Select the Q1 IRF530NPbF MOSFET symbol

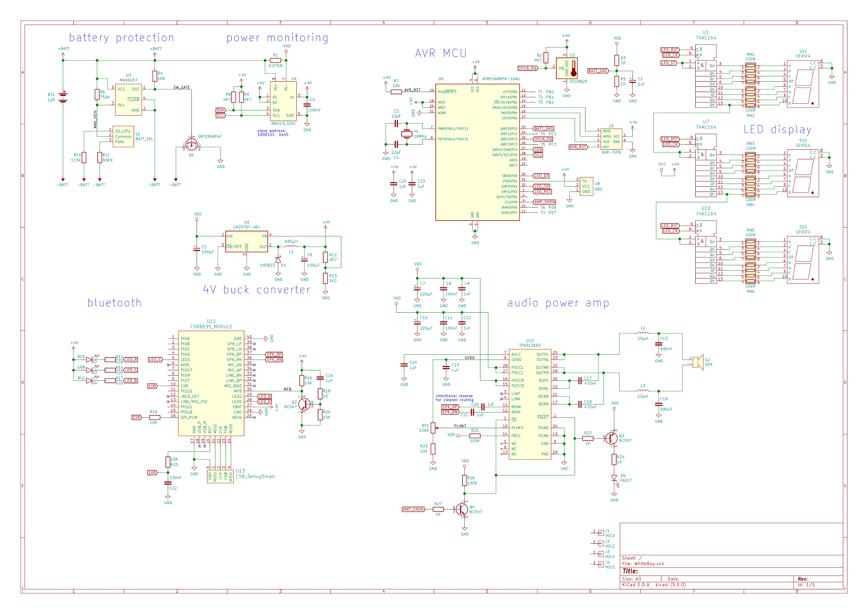[x=191, y=144]
